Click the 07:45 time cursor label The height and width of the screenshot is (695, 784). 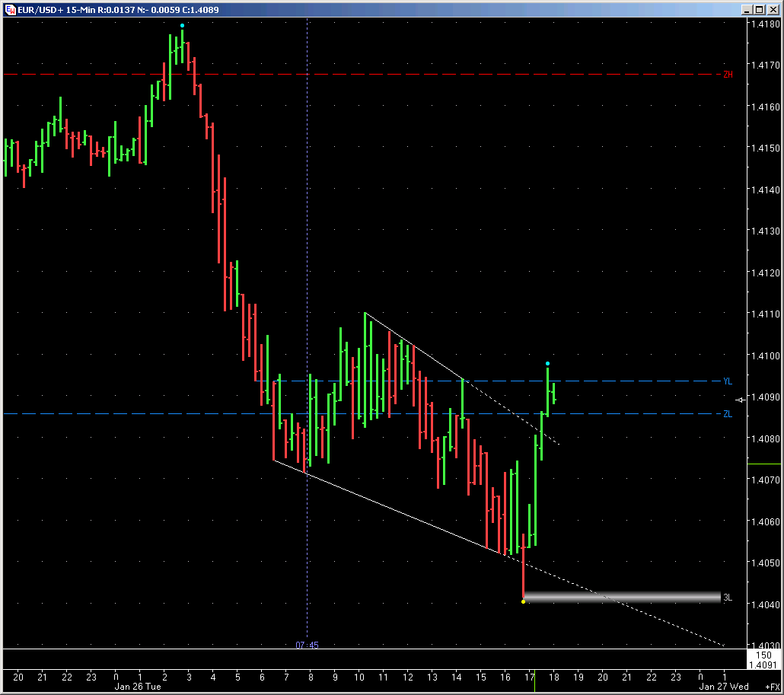[307, 645]
